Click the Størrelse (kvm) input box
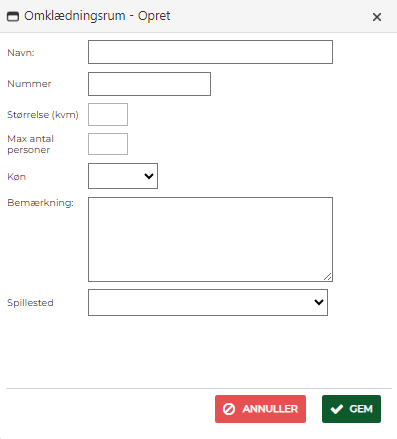The width and height of the screenshot is (397, 439). (108, 115)
